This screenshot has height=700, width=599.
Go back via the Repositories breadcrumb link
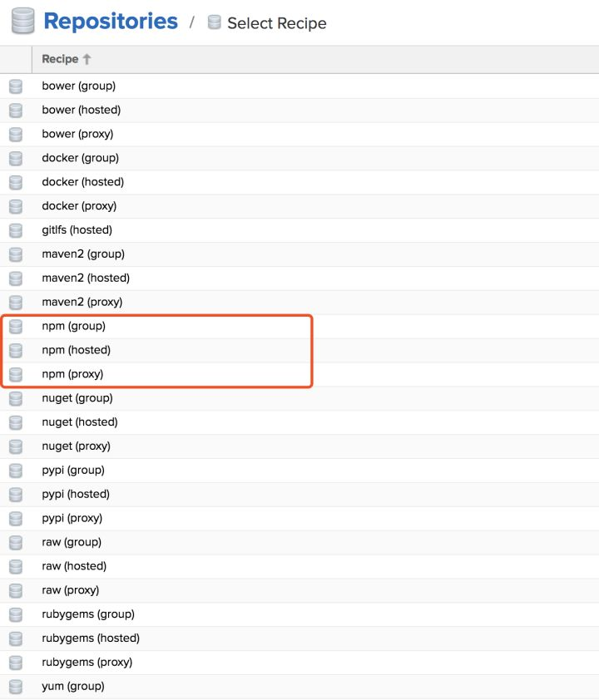(x=111, y=21)
